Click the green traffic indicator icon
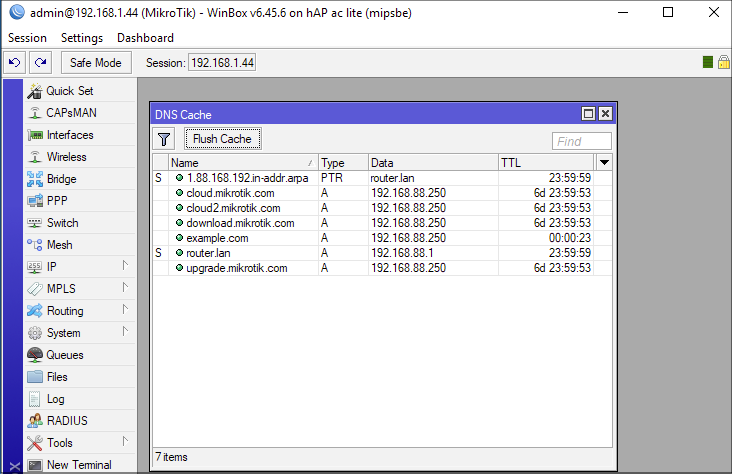The height and width of the screenshot is (474, 732). coord(708,62)
